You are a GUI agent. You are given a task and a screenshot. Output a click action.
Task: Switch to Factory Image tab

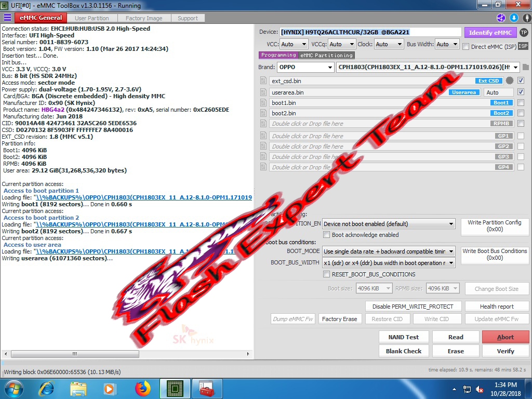point(144,18)
